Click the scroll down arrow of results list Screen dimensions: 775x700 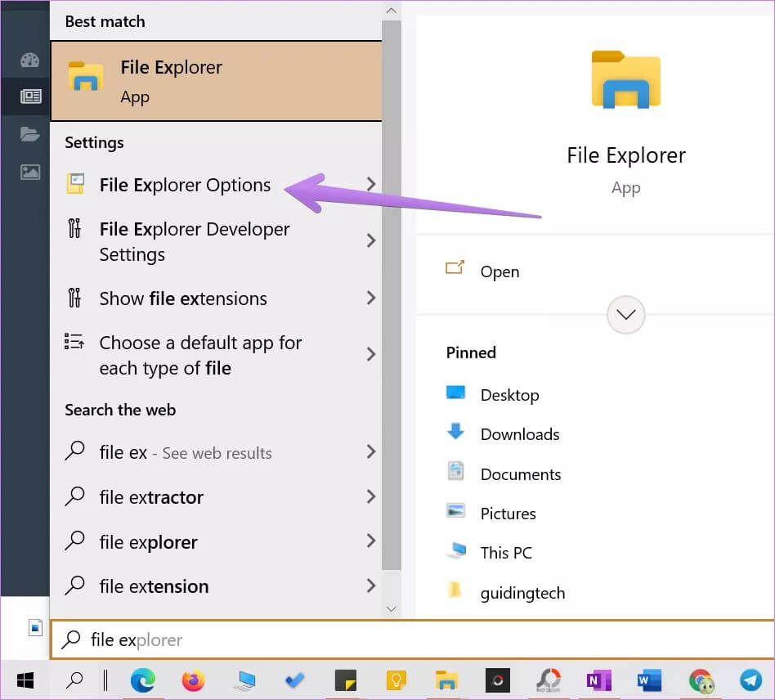(x=391, y=609)
